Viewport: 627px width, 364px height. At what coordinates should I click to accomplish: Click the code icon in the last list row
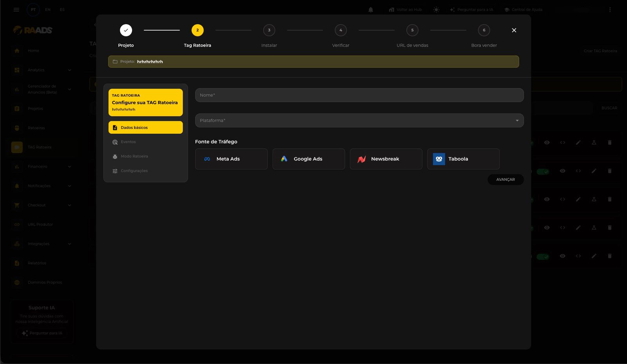coord(578,256)
